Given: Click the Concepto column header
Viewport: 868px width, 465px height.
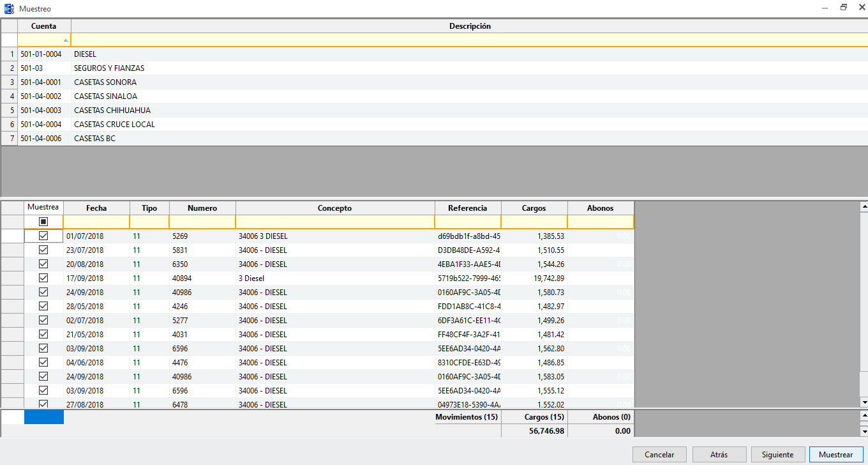Looking at the screenshot, I should pyautogui.click(x=334, y=208).
